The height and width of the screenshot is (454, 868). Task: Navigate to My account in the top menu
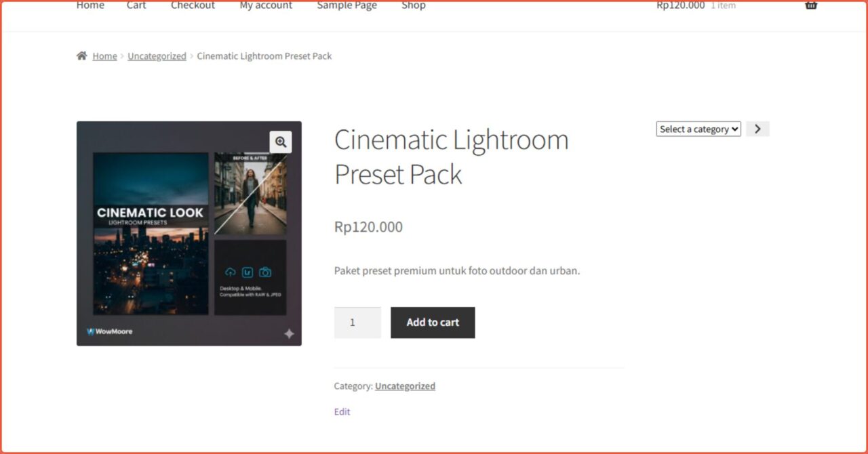(x=265, y=5)
